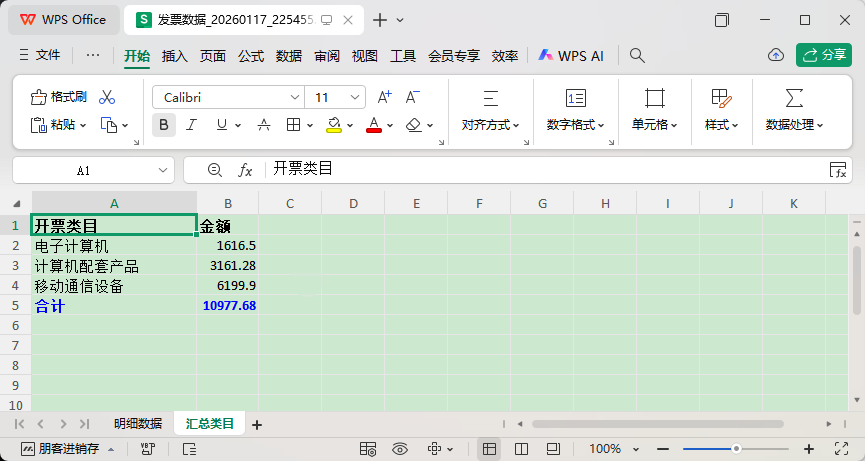Open the copy options dropdown arrow

coord(125,126)
